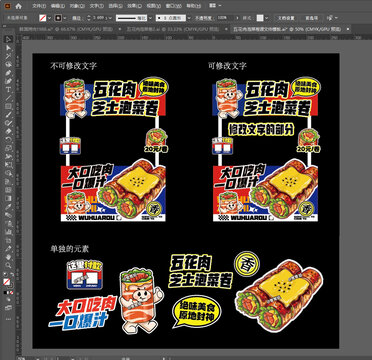
Task: Select the Lasso tool
Action: (x=8, y=64)
